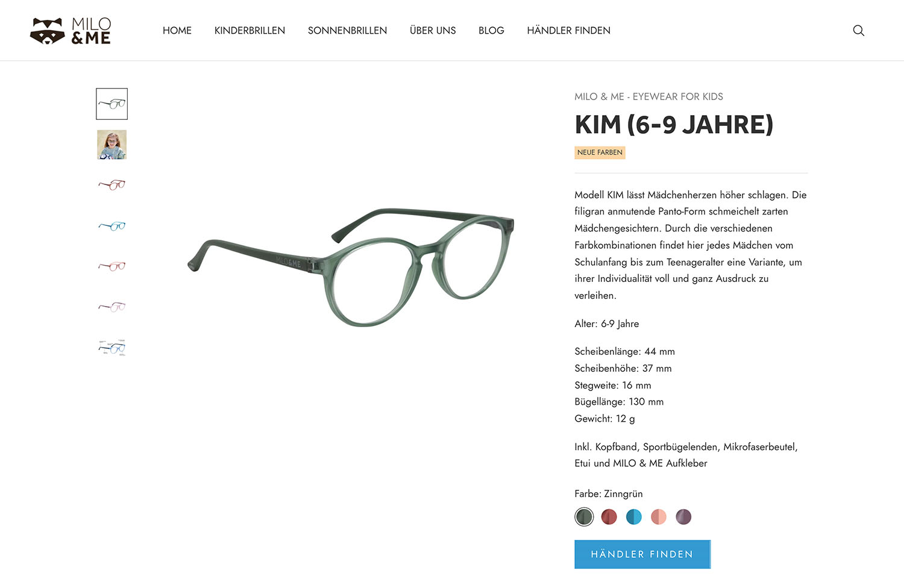Choose the salmon pink color swatch
Screen dimensions: 904x588
(x=659, y=517)
